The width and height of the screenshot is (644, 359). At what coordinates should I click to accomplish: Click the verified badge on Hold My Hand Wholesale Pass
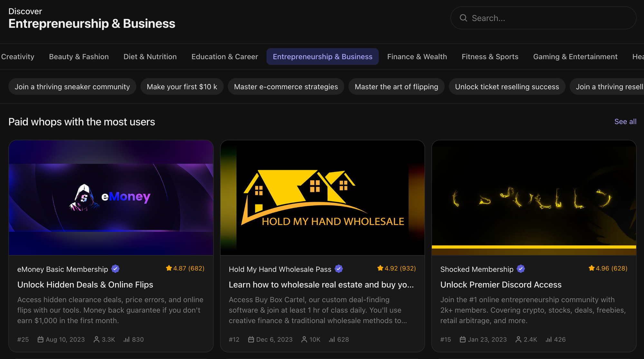pos(338,269)
